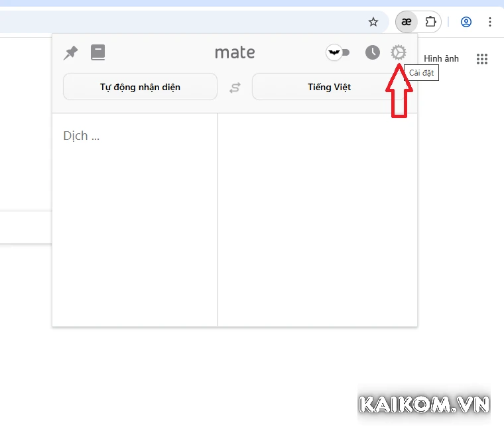Open Mate settings via gear icon
The width and height of the screenshot is (504, 431).
[398, 52]
